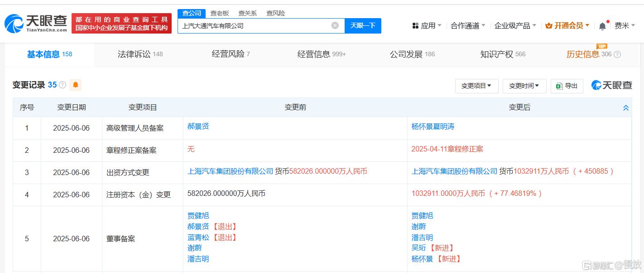Select the 经营风险 tab

[x=231, y=54]
